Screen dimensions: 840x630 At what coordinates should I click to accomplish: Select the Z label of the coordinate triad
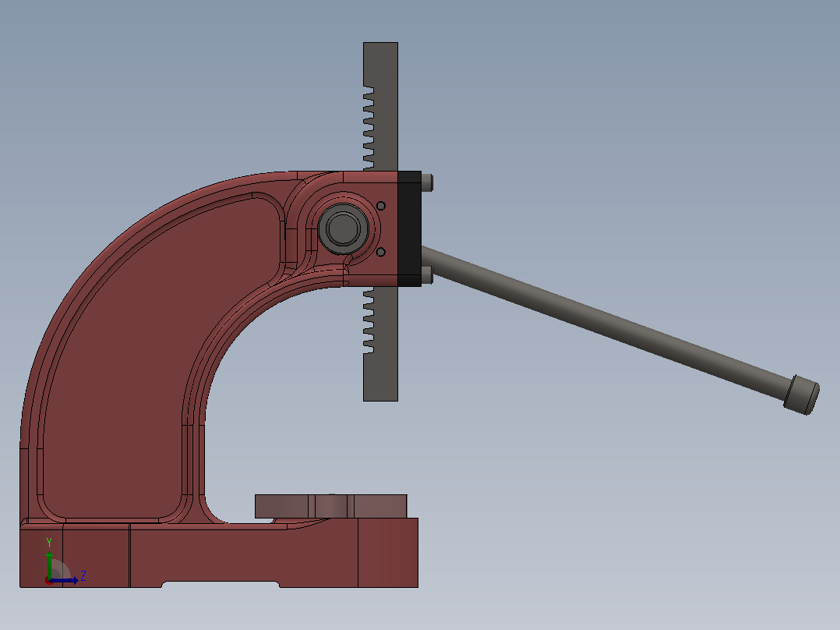tap(83, 576)
